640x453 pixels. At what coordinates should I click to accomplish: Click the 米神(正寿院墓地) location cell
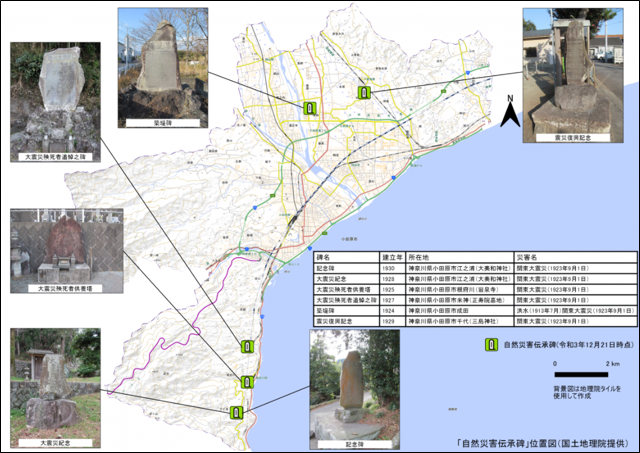460,300
